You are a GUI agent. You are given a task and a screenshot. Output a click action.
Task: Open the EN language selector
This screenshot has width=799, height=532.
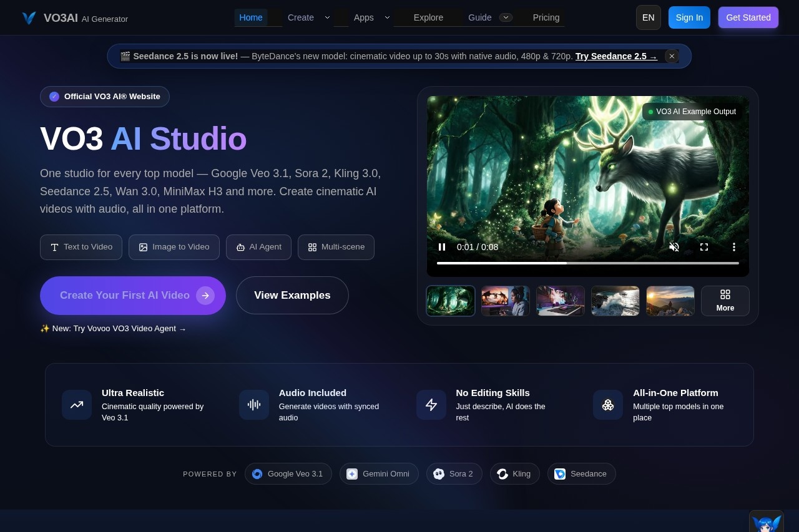(x=649, y=17)
